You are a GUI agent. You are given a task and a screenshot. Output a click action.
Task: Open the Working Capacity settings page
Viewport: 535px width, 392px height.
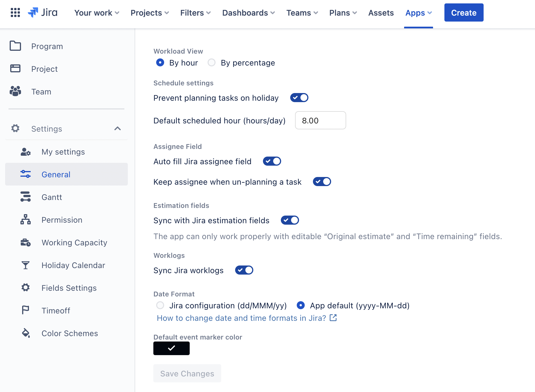(66, 243)
